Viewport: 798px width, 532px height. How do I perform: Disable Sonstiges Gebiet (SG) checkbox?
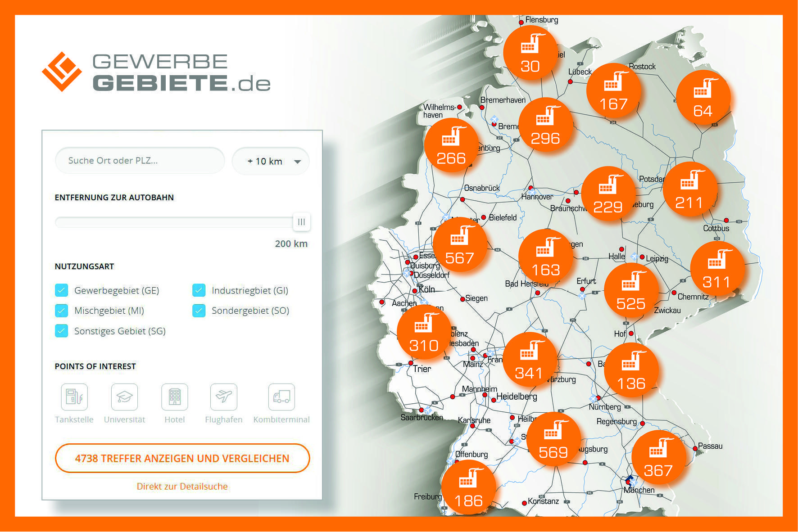coord(61,331)
